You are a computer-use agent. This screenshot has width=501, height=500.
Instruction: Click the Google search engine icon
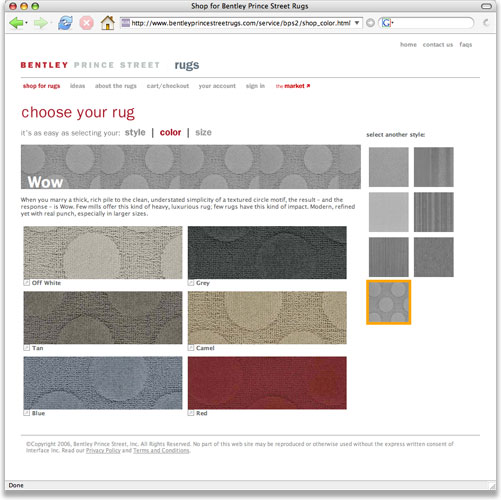pos(386,23)
